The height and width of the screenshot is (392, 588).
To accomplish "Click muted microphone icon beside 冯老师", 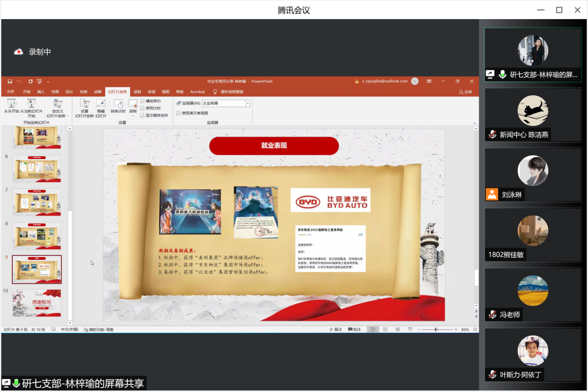I will pyautogui.click(x=492, y=315).
